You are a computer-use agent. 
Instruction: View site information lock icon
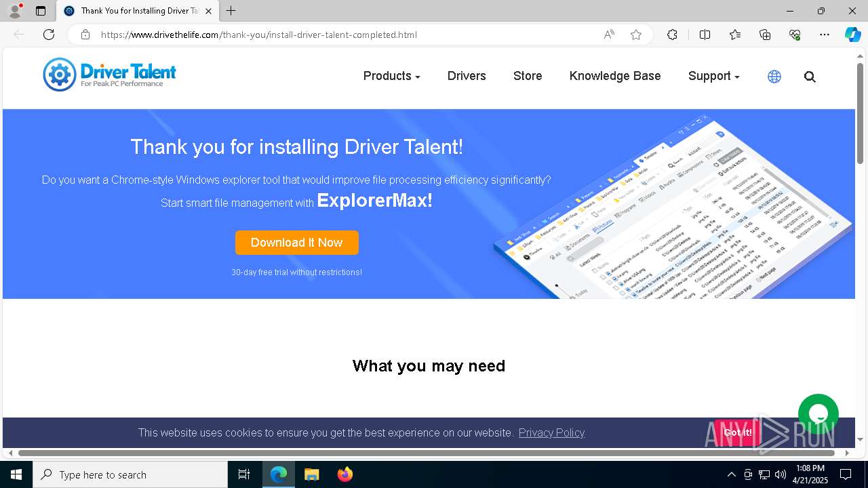[85, 35]
